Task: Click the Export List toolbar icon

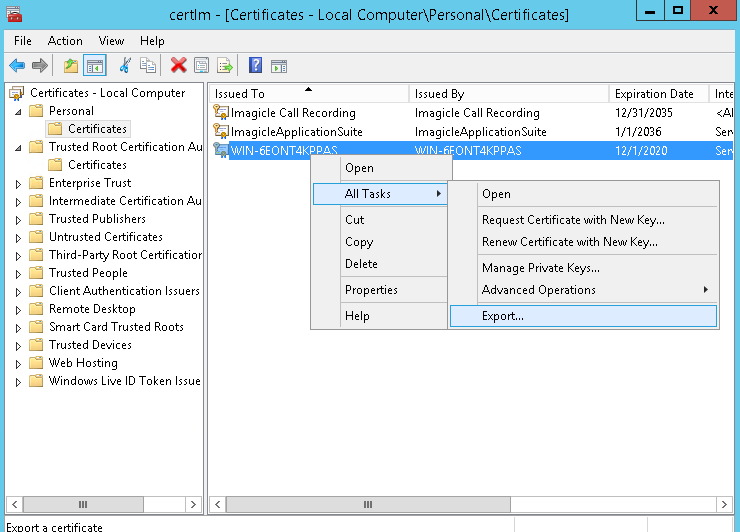Action: tap(225, 66)
